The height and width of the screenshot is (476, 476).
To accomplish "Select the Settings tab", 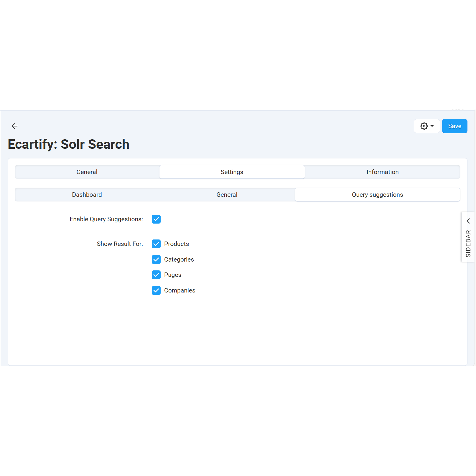I will 232,172.
